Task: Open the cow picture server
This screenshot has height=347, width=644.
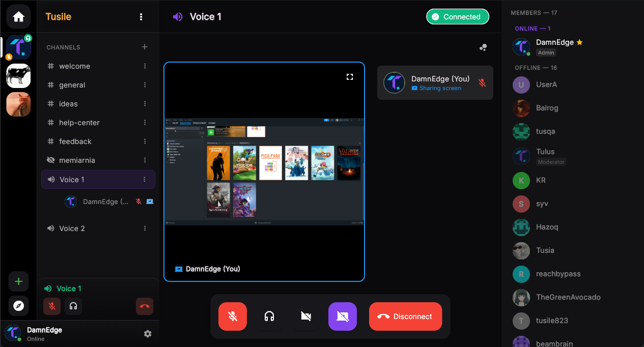Action: [x=18, y=76]
